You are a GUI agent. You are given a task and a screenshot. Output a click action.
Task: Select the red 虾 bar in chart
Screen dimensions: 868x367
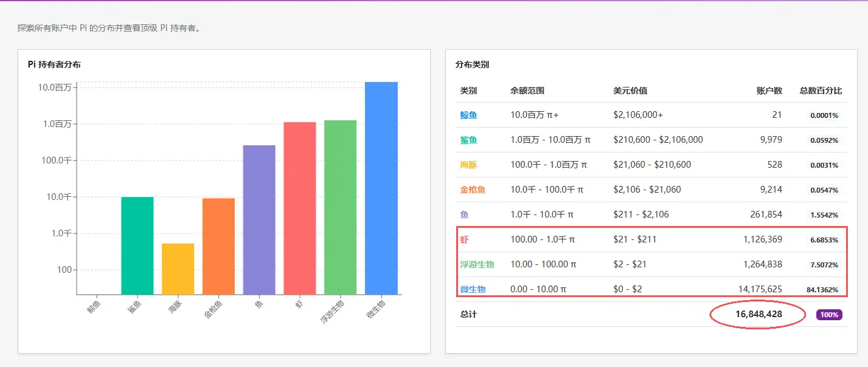pos(300,208)
